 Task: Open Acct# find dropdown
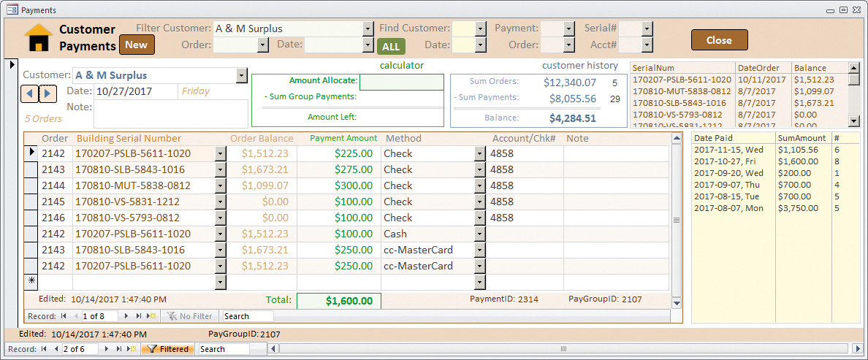[647, 45]
